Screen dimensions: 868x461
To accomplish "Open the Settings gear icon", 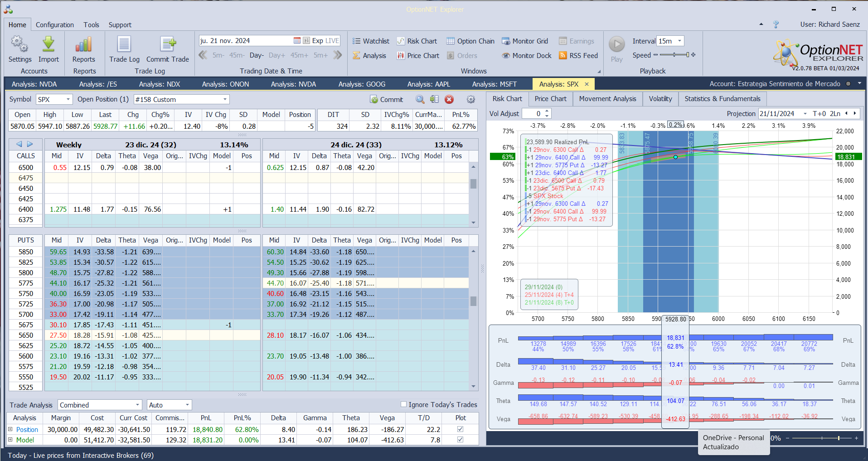I will [x=19, y=44].
